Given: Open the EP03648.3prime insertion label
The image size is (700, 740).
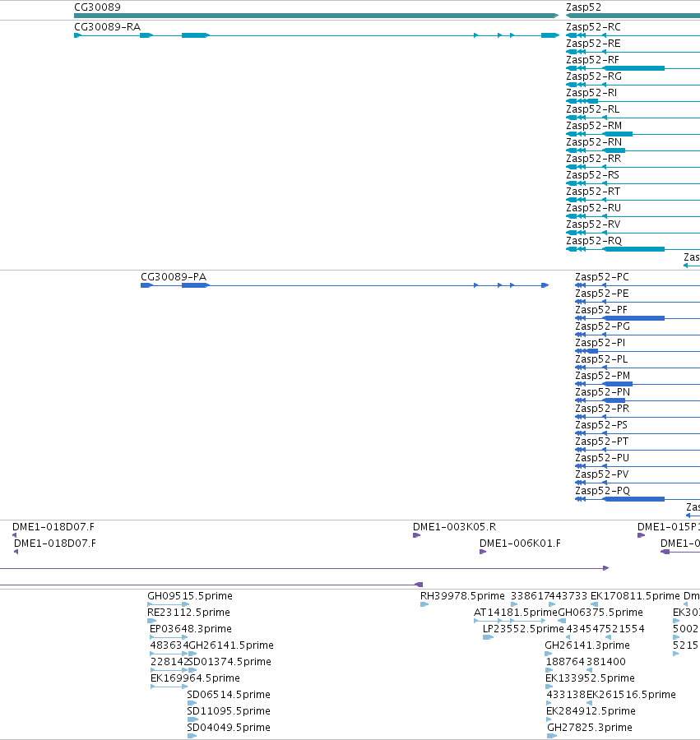Looking at the screenshot, I should [191, 629].
